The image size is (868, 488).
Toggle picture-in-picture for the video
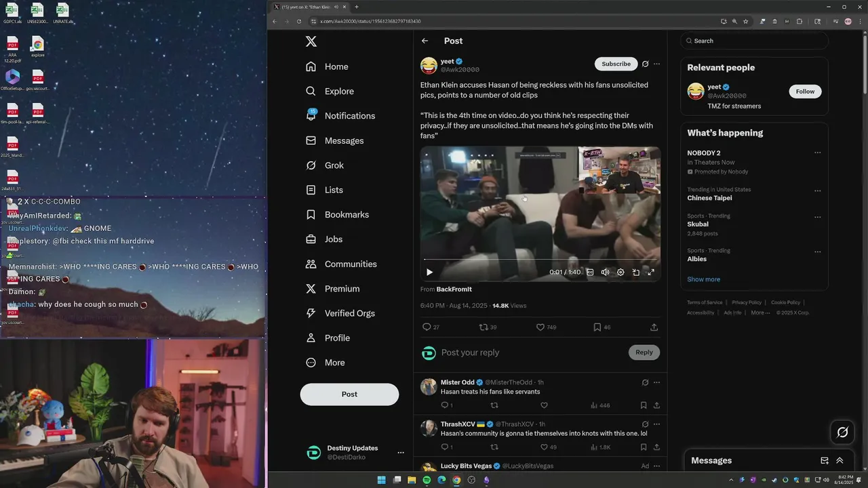tap(635, 272)
